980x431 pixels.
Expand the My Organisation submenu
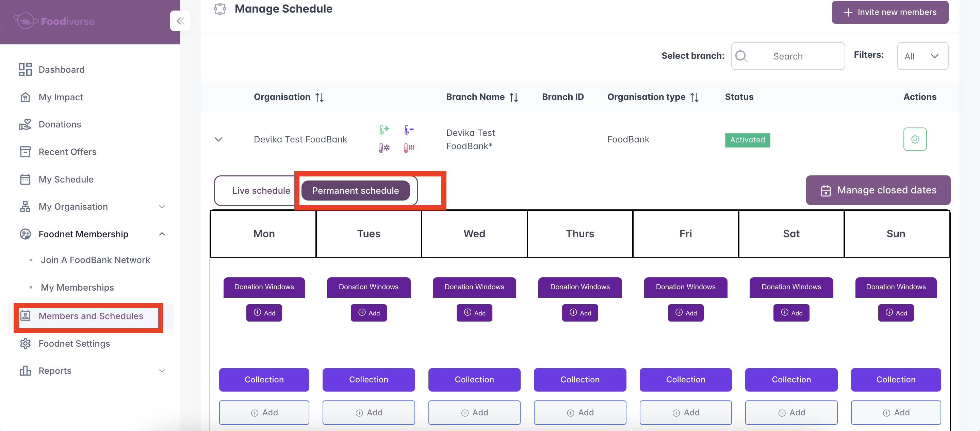coord(162,206)
